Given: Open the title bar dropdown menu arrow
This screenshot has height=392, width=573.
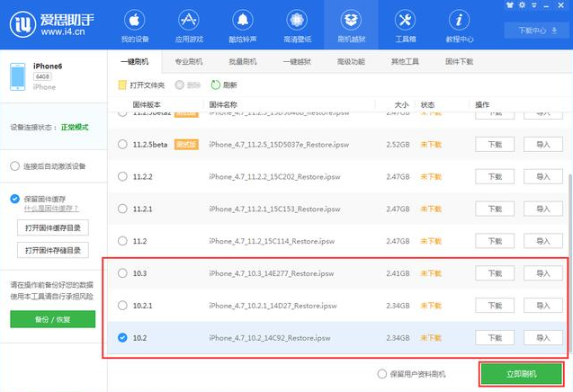Looking at the screenshot, I should [534, 5].
